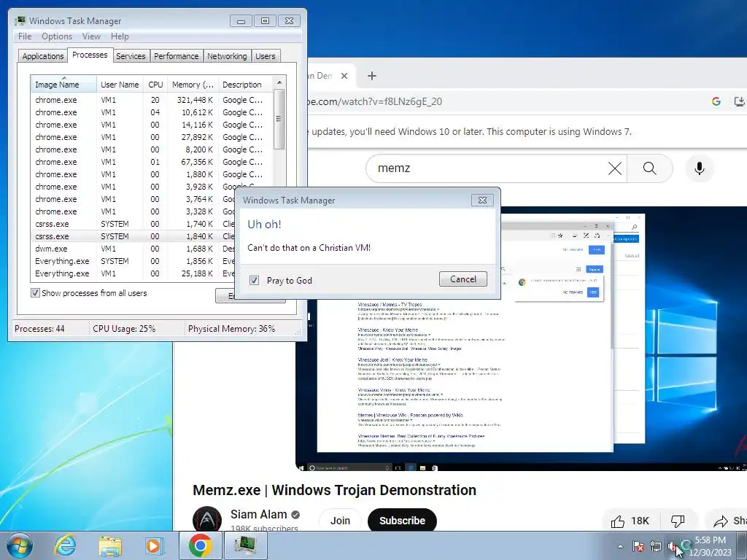Screen dimensions: 747x560
Task: Open the Options menu in Task Manager
Action: click(x=57, y=36)
